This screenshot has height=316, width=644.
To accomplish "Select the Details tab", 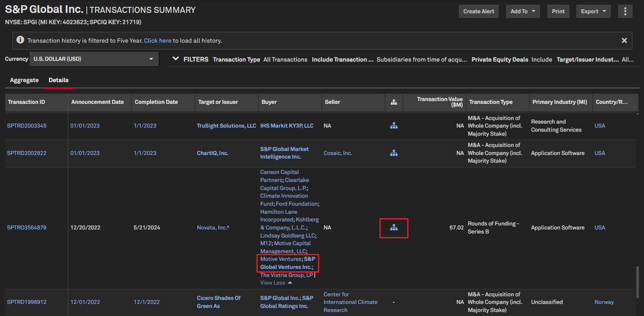I will pyautogui.click(x=59, y=80).
